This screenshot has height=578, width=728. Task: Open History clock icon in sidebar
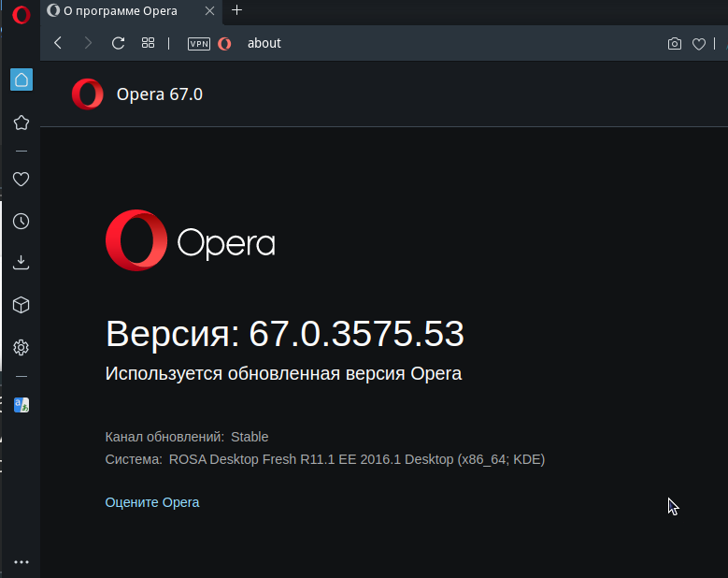pos(21,222)
